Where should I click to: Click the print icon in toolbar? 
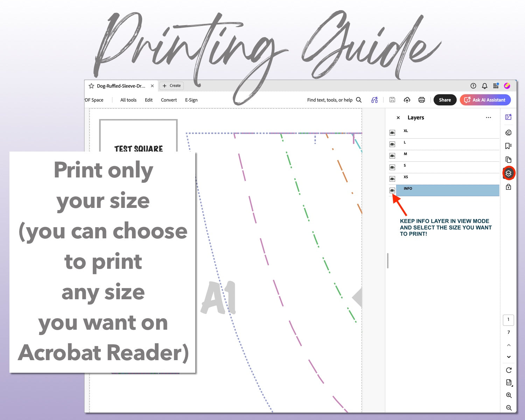422,100
